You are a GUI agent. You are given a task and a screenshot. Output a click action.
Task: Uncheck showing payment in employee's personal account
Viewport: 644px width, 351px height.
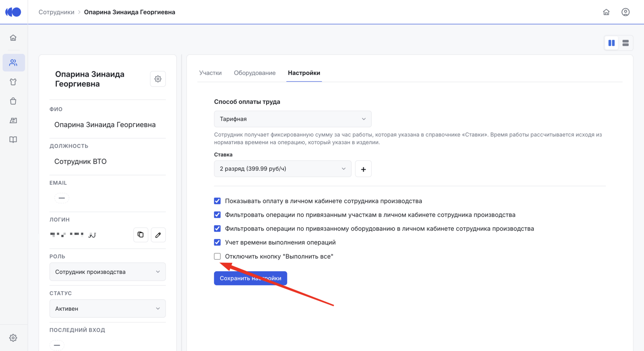[x=217, y=201]
